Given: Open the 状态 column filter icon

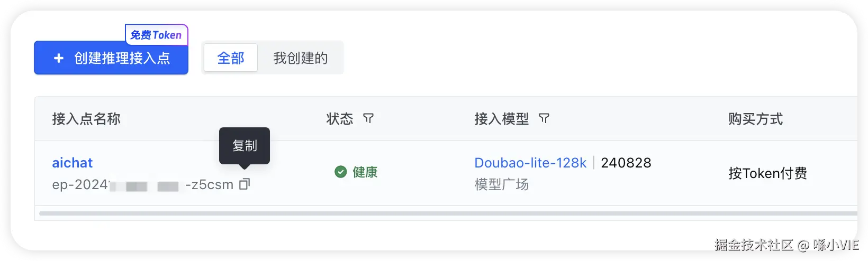Looking at the screenshot, I should [x=368, y=118].
